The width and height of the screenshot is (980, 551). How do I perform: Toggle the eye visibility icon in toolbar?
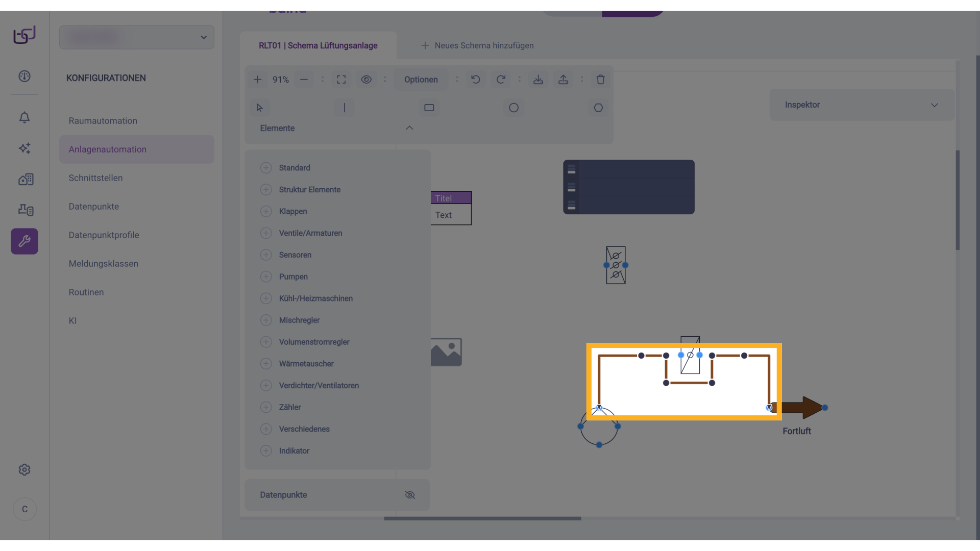[366, 80]
